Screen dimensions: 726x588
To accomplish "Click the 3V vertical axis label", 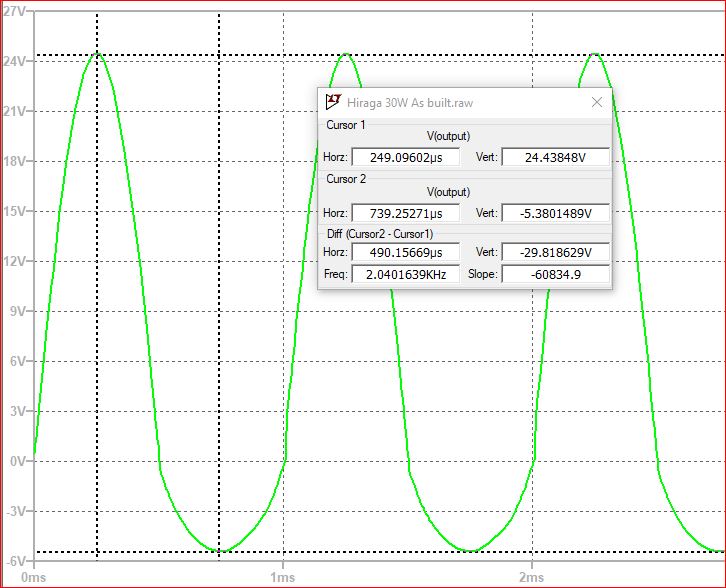I will pos(18,411).
